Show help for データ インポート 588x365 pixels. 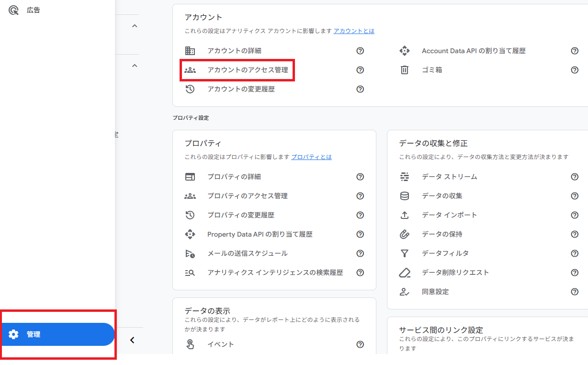pos(575,215)
